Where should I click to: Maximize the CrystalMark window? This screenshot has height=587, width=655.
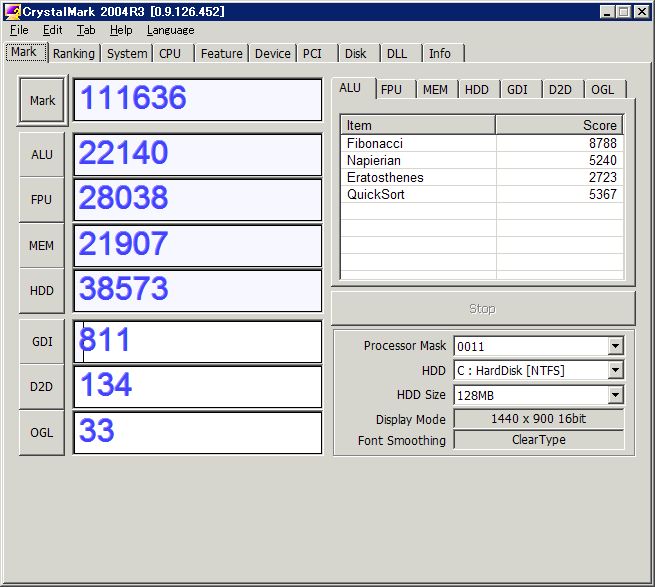click(623, 12)
